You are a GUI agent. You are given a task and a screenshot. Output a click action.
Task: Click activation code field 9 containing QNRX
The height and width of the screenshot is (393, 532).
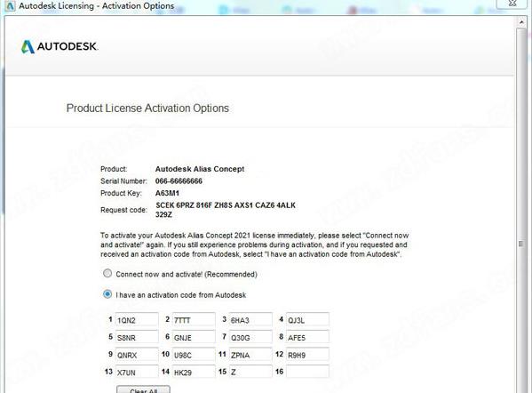coord(137,355)
